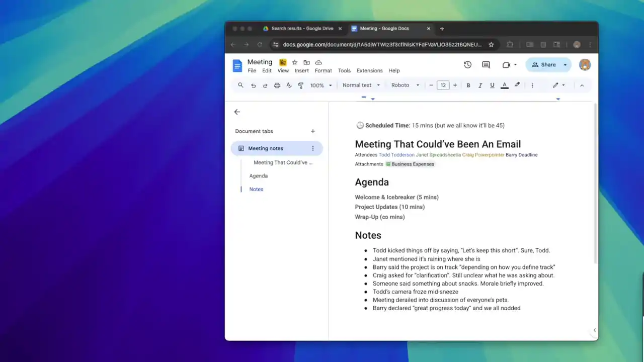
Task: Print the document
Action: point(277,85)
